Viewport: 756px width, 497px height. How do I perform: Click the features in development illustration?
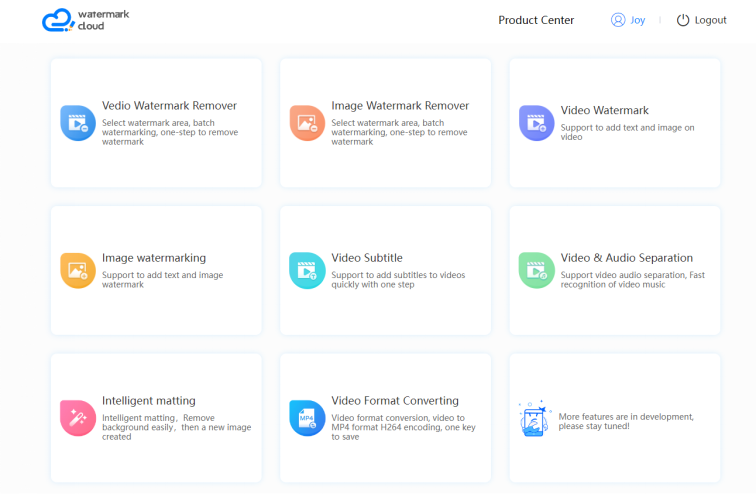pos(534,418)
